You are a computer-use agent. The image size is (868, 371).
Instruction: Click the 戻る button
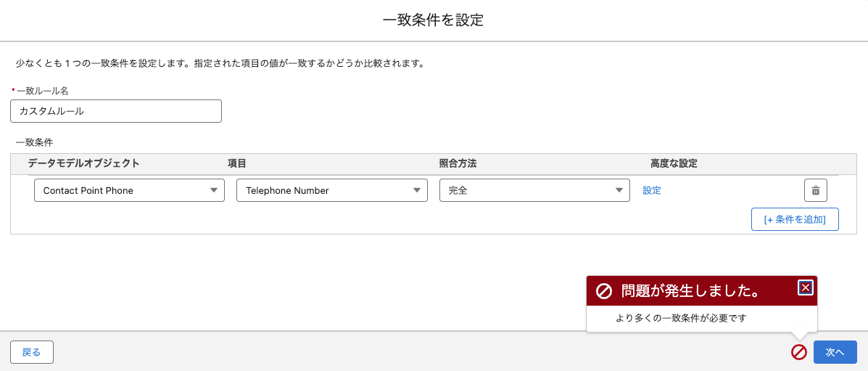(32, 351)
